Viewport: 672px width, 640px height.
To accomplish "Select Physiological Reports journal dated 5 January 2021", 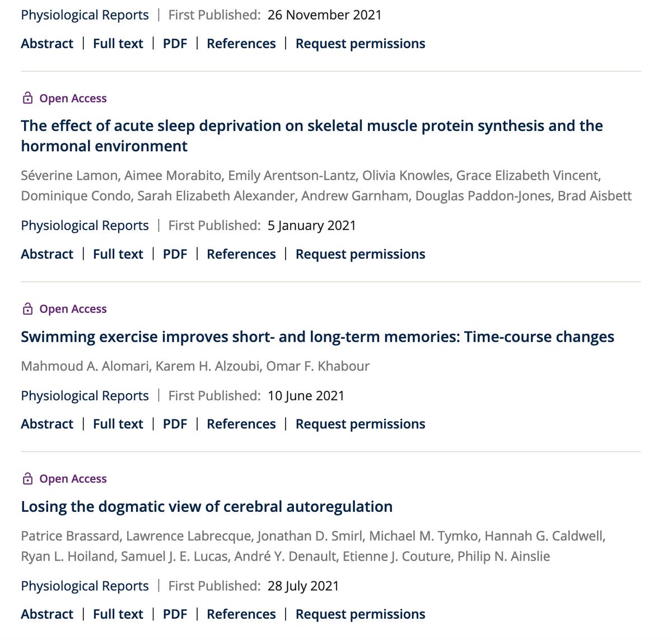I will point(85,226).
